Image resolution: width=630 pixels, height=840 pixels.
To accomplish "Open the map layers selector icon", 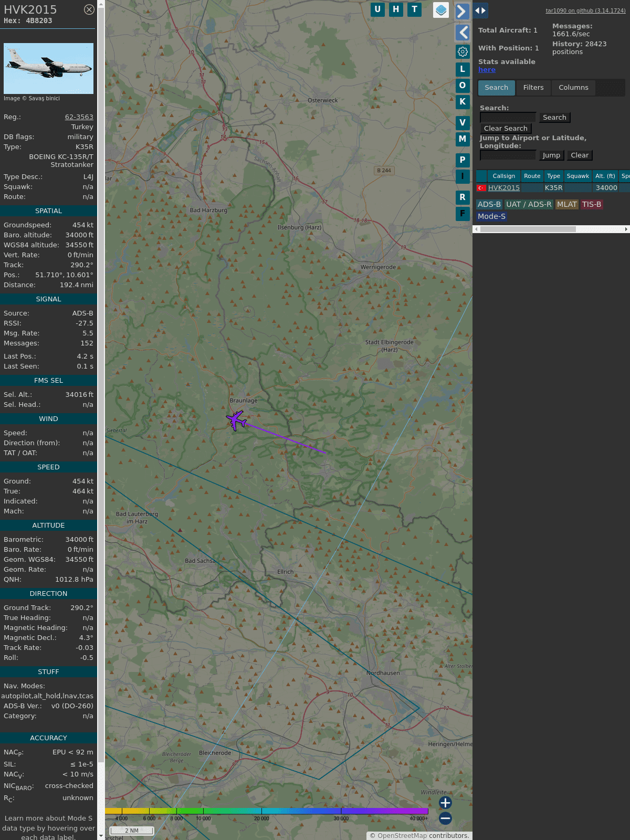I will (440, 10).
